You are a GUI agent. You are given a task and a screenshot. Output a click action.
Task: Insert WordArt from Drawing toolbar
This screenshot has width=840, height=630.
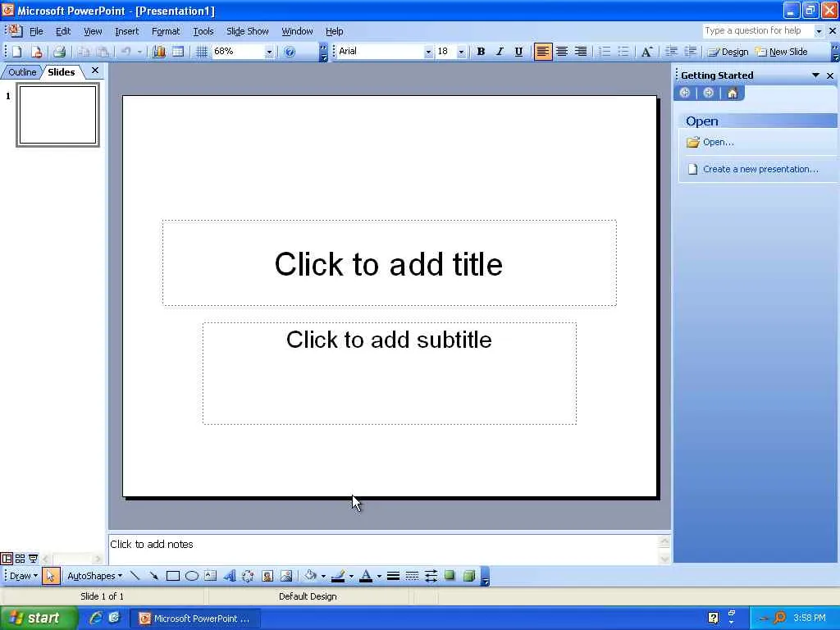230,576
